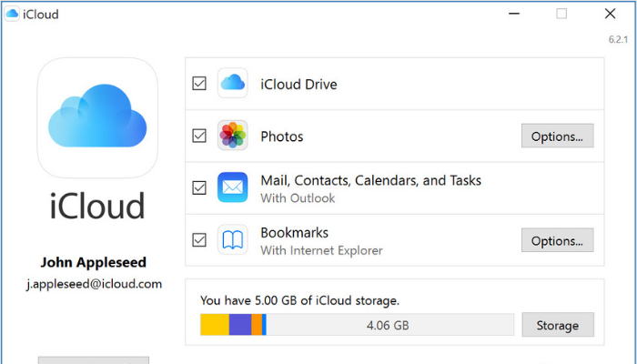Minimize the iCloud window
Viewport: 637px width, 364px height.
pyautogui.click(x=514, y=14)
